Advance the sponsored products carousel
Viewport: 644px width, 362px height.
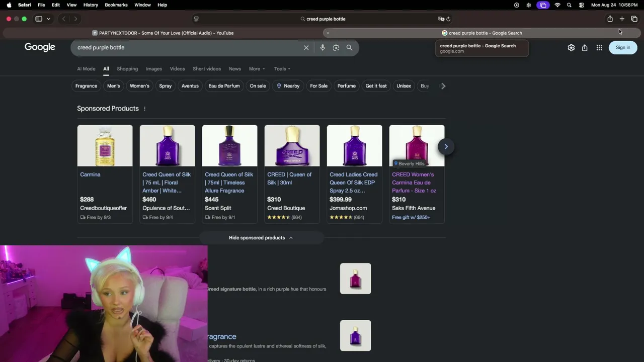446,147
